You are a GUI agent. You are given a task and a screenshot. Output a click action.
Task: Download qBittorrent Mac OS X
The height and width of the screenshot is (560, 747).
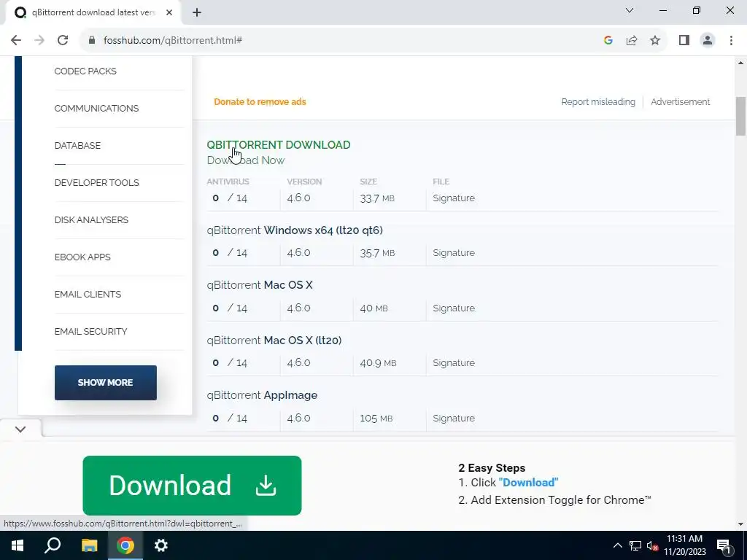260,285
